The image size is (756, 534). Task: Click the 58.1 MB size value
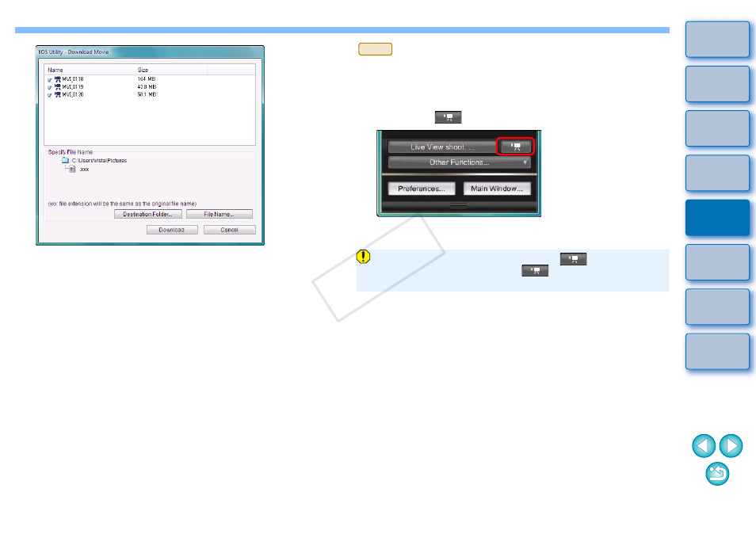tap(147, 94)
